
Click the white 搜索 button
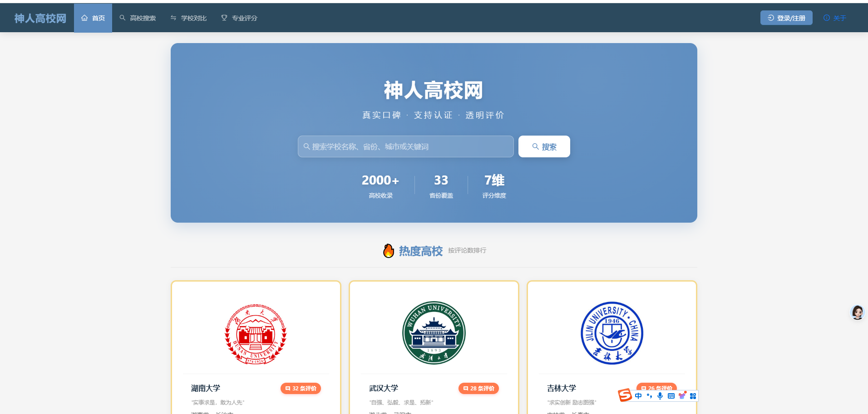544,146
